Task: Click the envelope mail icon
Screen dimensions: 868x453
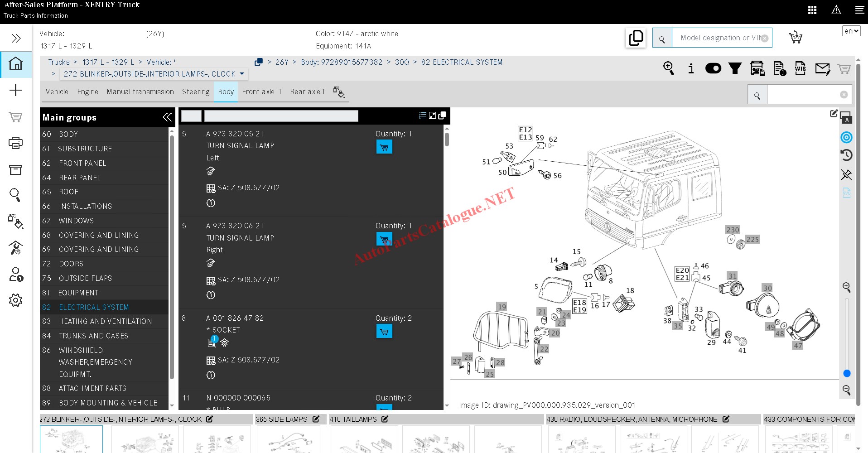Action: [x=822, y=69]
